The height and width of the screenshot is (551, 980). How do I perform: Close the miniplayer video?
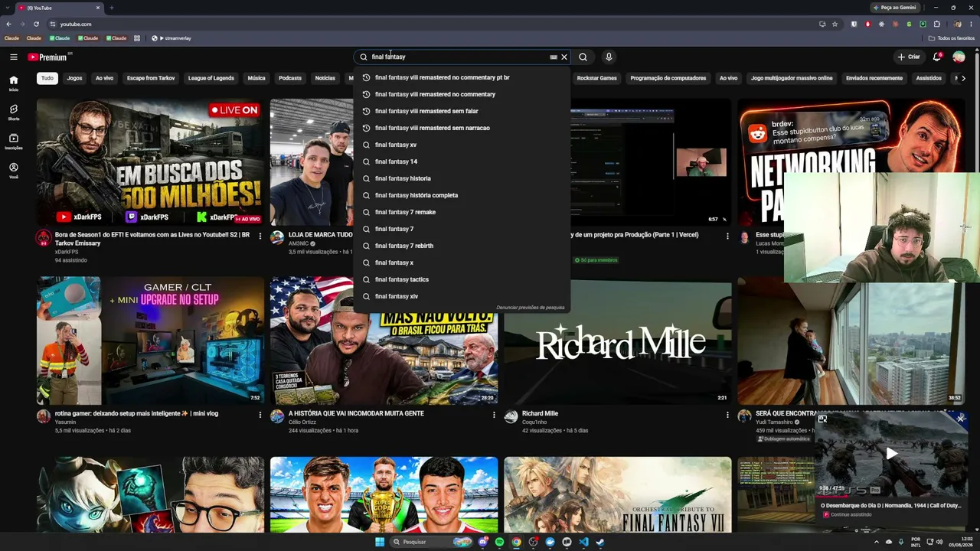coord(961,419)
